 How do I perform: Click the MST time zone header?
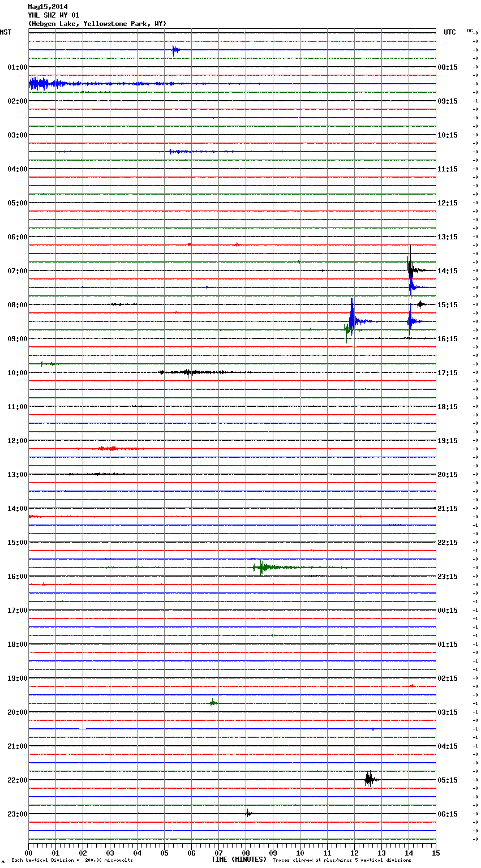(6, 32)
